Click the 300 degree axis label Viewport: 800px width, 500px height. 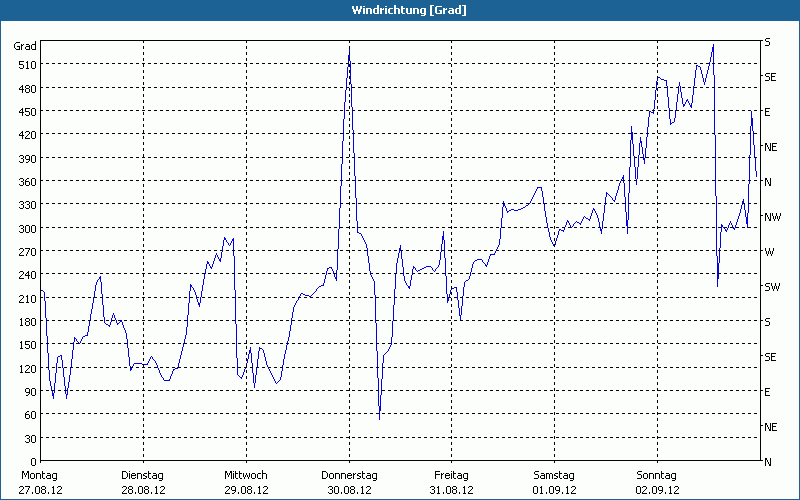pos(28,229)
